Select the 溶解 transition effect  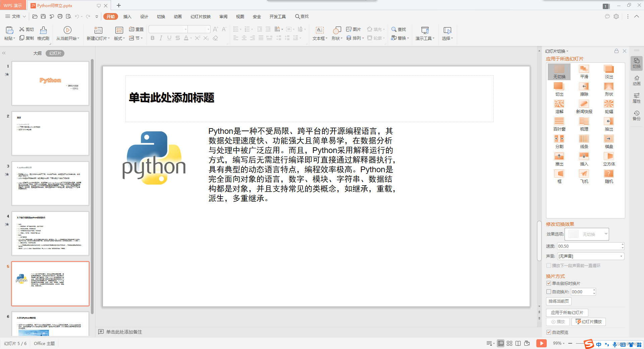(559, 107)
